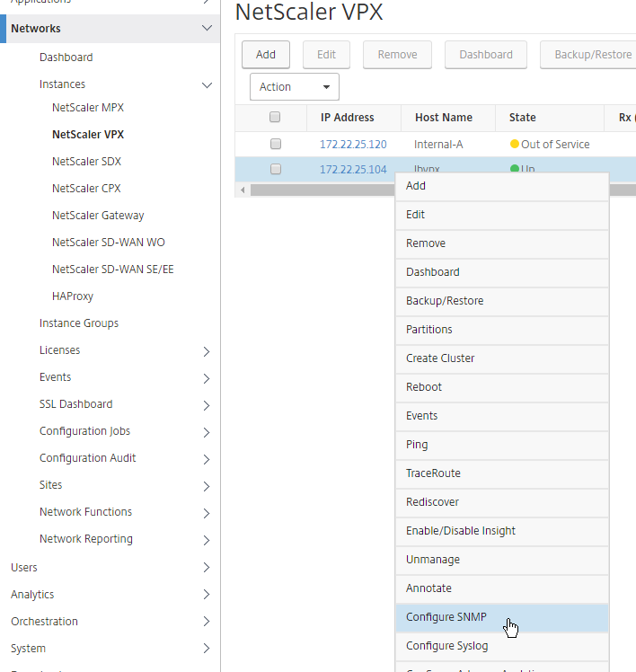The width and height of the screenshot is (636, 672).
Task: Choose Annotate in the context menu
Action: pyautogui.click(x=502, y=588)
